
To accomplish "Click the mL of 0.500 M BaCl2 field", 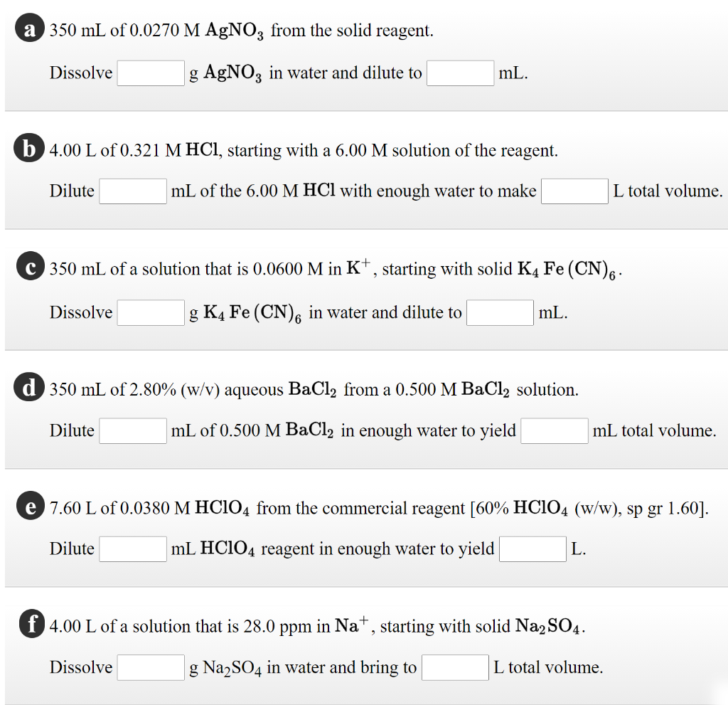I will [x=132, y=430].
